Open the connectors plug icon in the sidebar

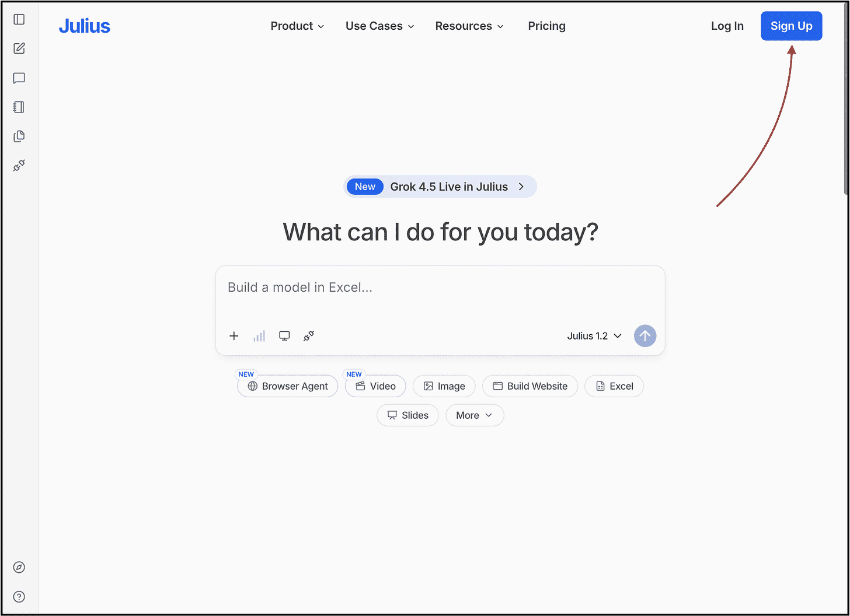click(x=19, y=166)
